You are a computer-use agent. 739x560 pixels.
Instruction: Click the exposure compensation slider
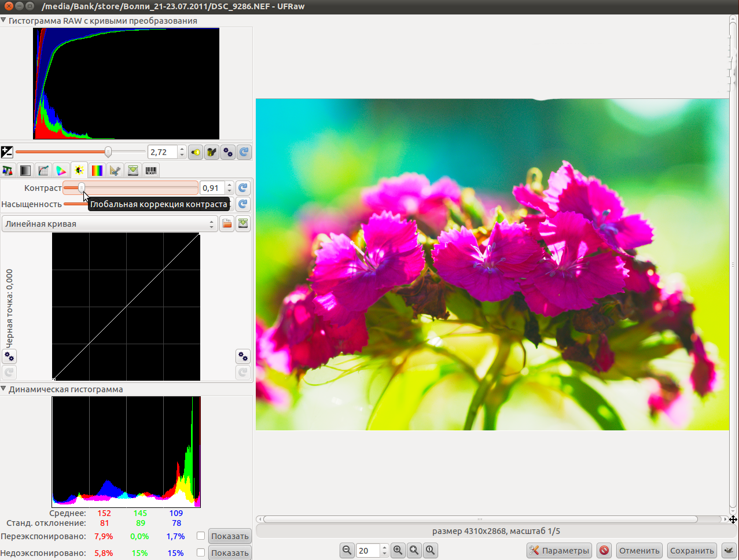point(80,152)
